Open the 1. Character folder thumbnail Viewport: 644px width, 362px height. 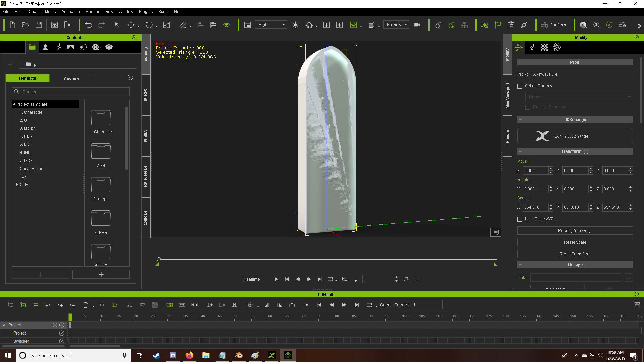tap(101, 118)
